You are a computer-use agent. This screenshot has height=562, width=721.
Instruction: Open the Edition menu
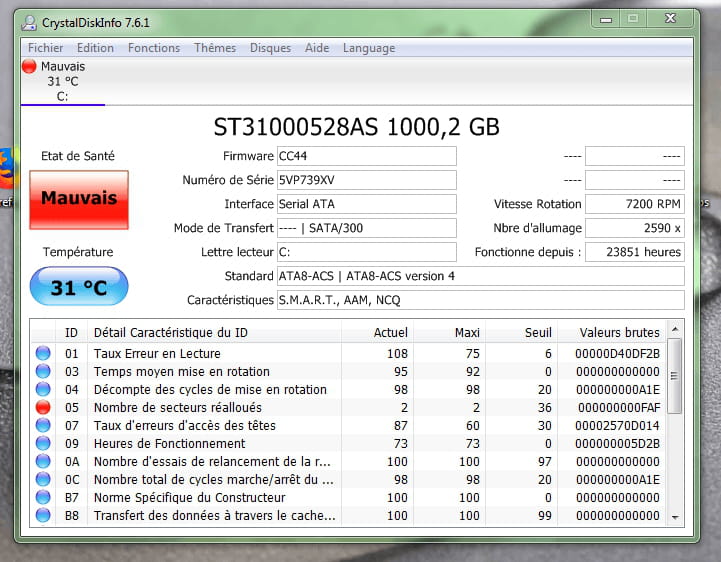[x=95, y=48]
